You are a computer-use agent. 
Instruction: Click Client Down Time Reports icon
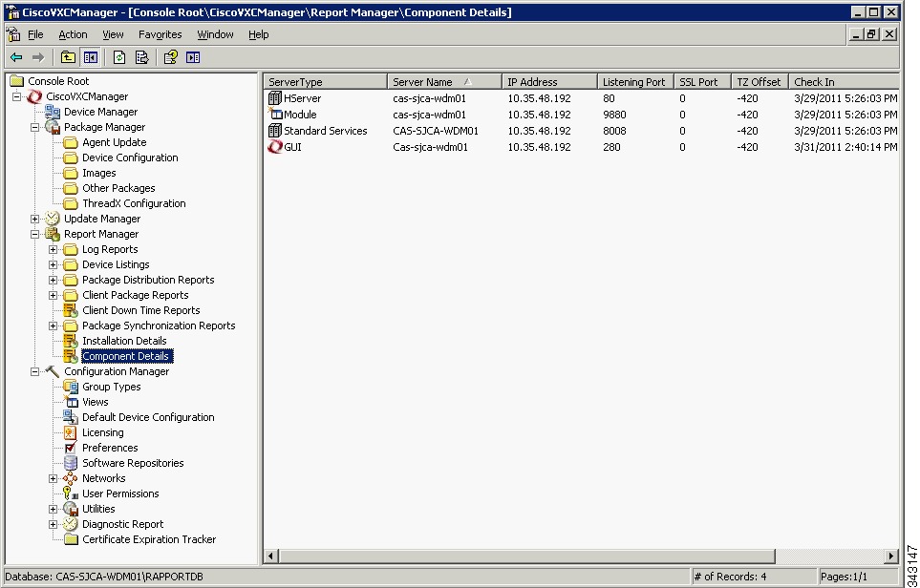coord(71,310)
